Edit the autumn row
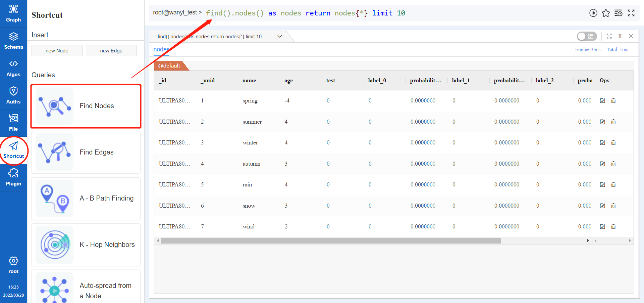The image size is (644, 303). [602, 164]
